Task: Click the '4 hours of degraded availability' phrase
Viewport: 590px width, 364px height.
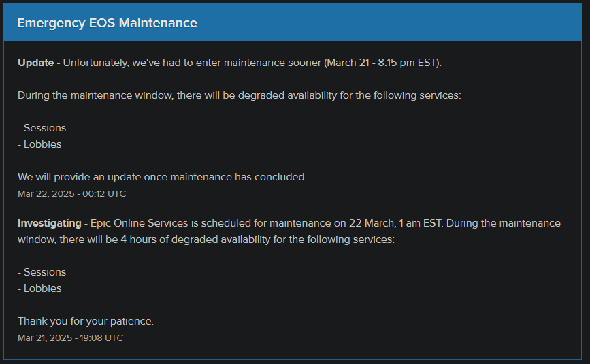Action: pyautogui.click(x=196, y=239)
